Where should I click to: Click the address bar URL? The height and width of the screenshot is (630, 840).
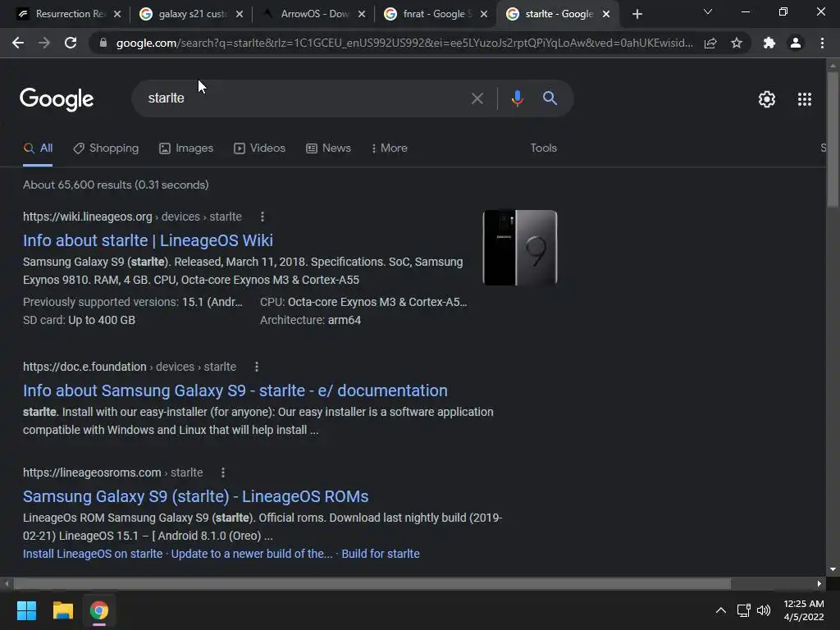[x=404, y=43]
